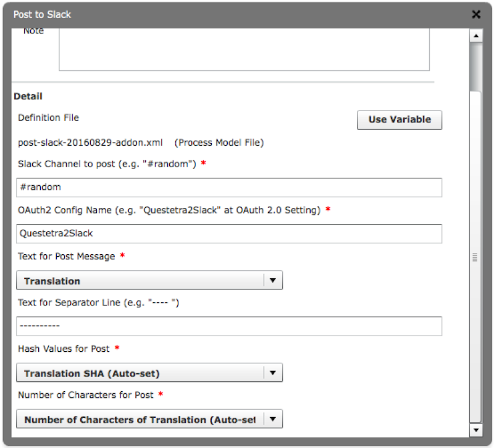Open the Text for Post Message dropdown
Image resolution: width=494 pixels, height=448 pixels.
148,280
